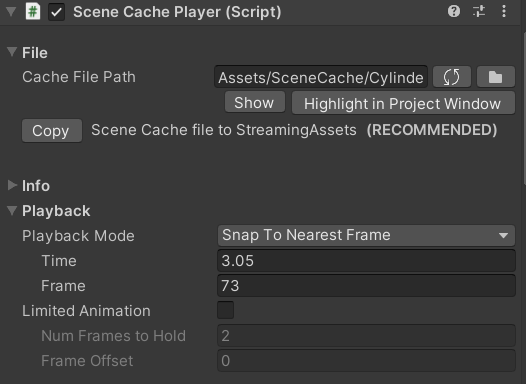Viewport: 526px width, 384px height.
Task: Click the Cache File Path field
Action: point(321,77)
